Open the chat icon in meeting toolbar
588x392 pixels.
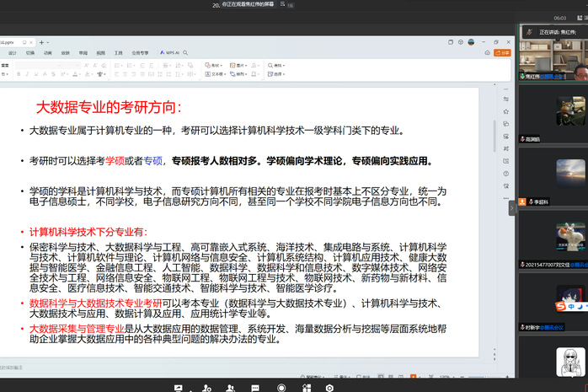(255, 388)
